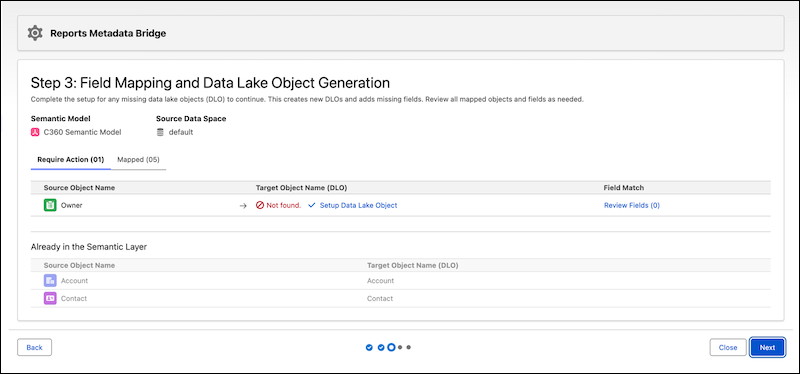Viewport: 800px width, 374px height.
Task: Click the Source Data Space label
Action: click(x=191, y=119)
